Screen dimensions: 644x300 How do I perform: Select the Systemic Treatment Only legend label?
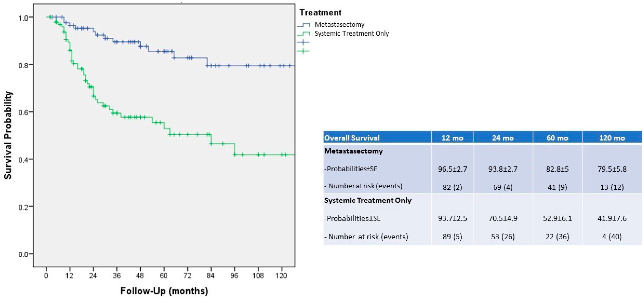pos(351,34)
